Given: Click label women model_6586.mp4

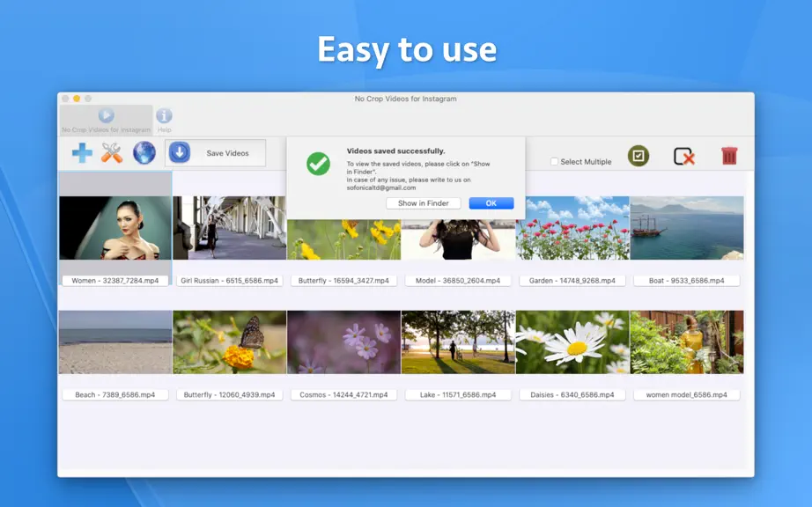Looking at the screenshot, I should pos(687,394).
